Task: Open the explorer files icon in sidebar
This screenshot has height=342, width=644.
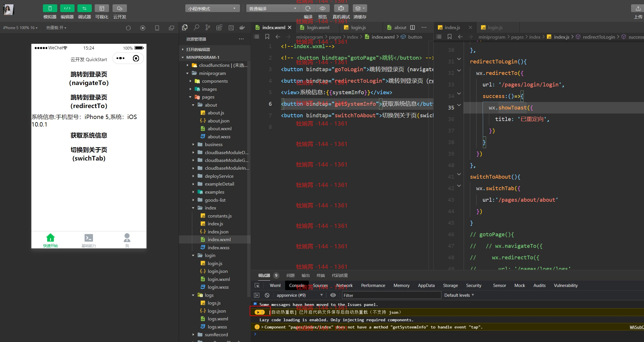Action: (185, 27)
